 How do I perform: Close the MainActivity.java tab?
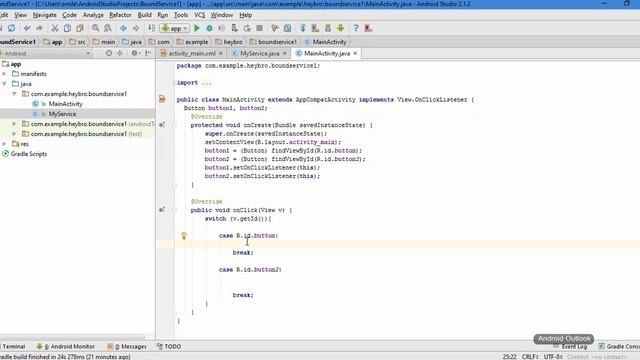355,53
